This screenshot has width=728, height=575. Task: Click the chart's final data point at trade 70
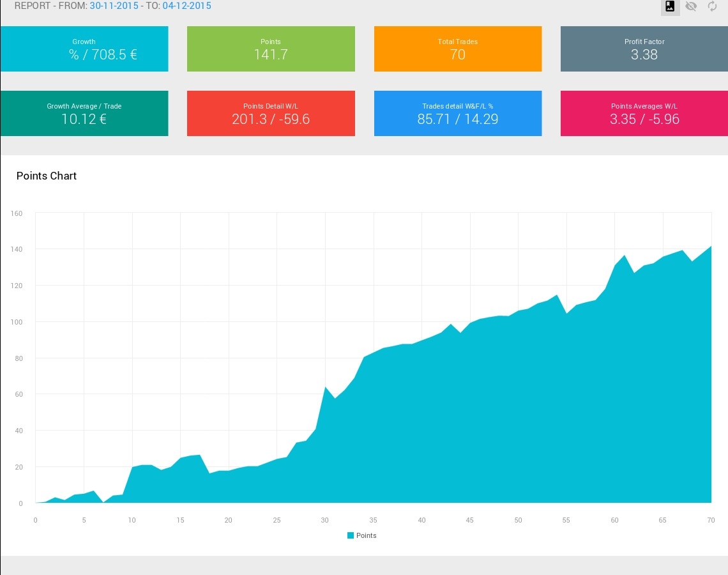point(711,246)
